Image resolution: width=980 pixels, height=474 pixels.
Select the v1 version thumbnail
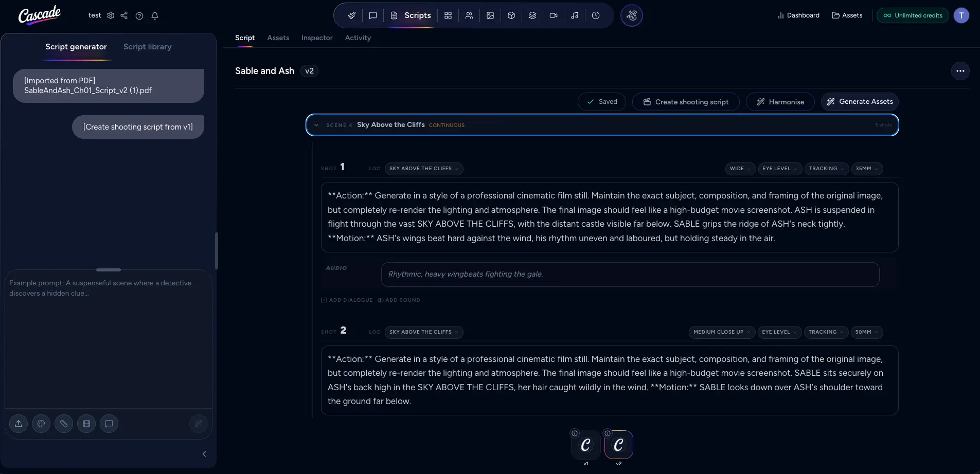pyautogui.click(x=585, y=445)
